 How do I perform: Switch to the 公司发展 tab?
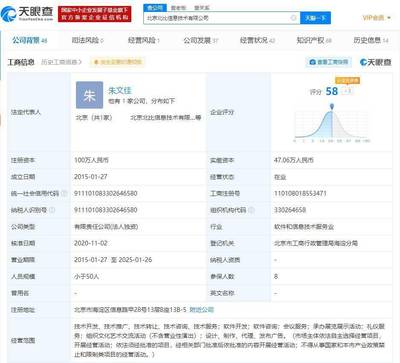pyautogui.click(x=201, y=40)
